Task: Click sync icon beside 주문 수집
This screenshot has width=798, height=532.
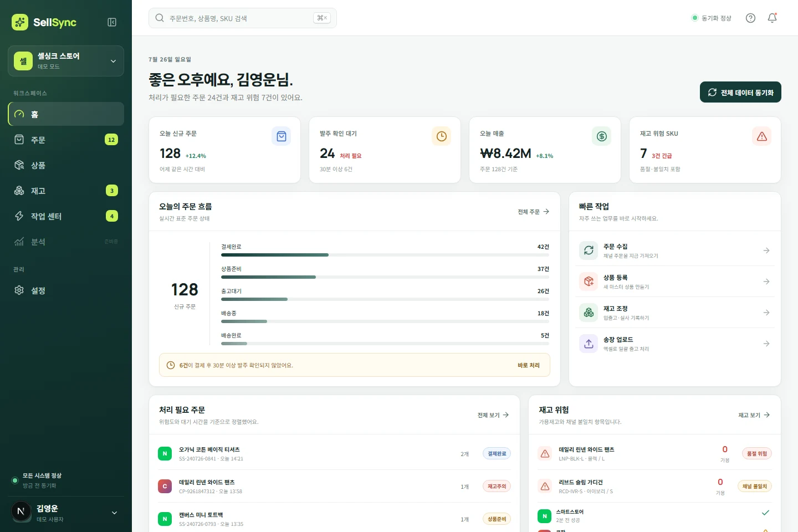Action: click(x=589, y=250)
